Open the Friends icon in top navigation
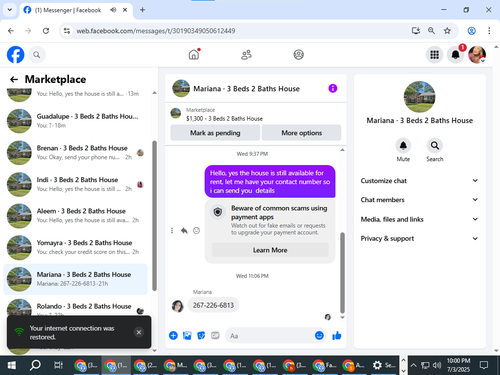Image resolution: width=500 pixels, height=375 pixels. pyautogui.click(x=246, y=55)
